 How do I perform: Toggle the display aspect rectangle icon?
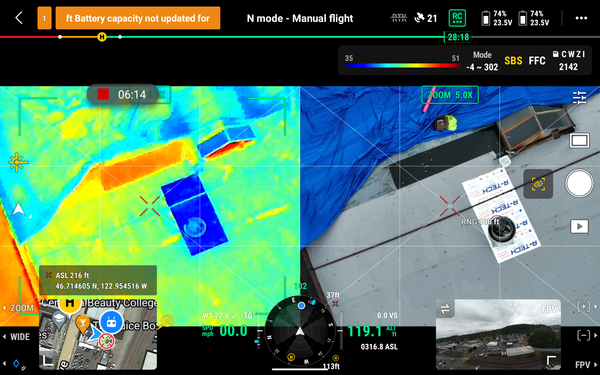point(579,140)
